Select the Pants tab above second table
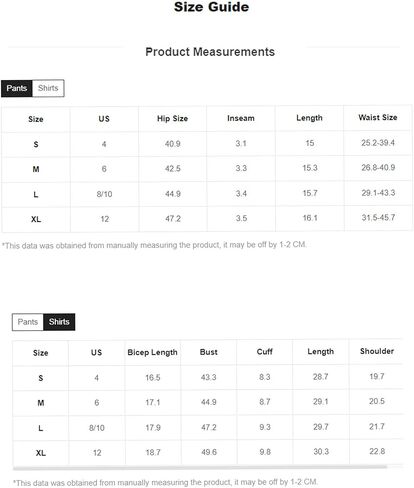 [x=28, y=322]
